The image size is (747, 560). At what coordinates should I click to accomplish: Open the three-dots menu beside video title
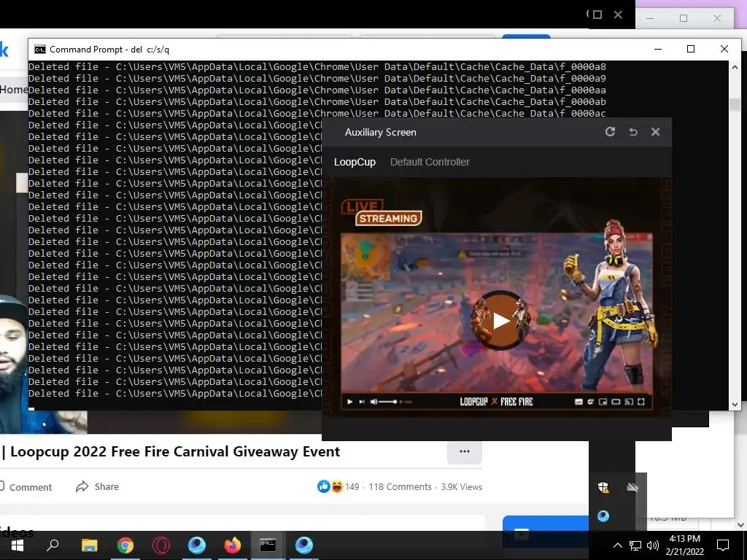[x=465, y=451]
